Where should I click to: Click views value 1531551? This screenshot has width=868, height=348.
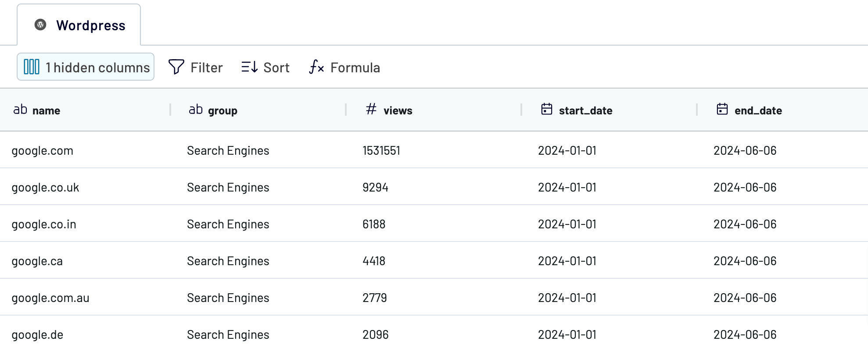pos(381,151)
